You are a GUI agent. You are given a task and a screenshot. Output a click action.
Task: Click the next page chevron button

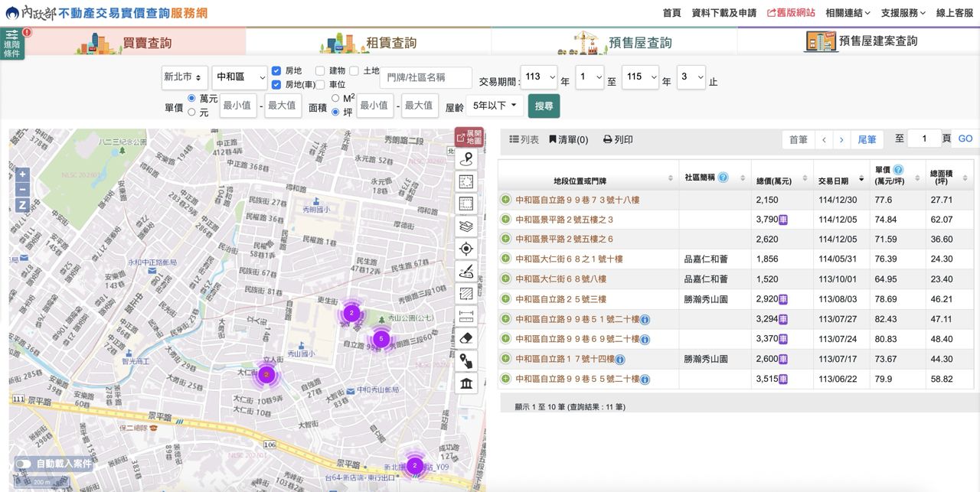pyautogui.click(x=841, y=139)
